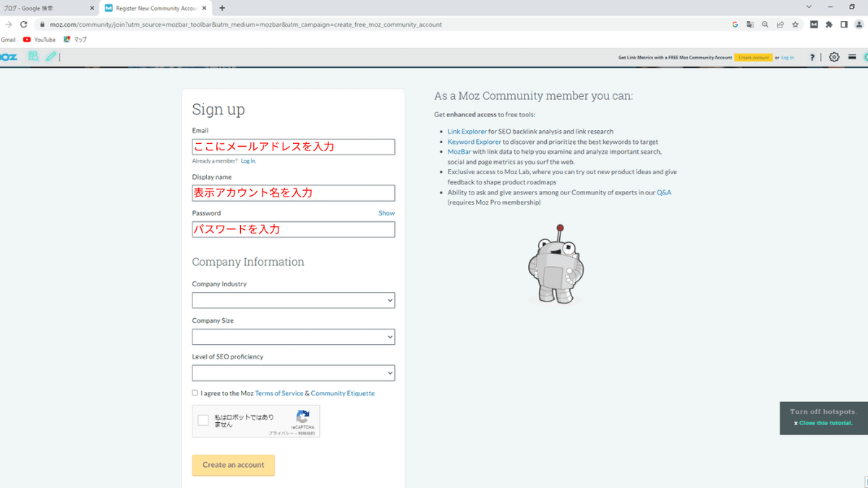Viewport: 868px width, 488px height.
Task: Bookmark this page with star icon
Action: coord(795,24)
